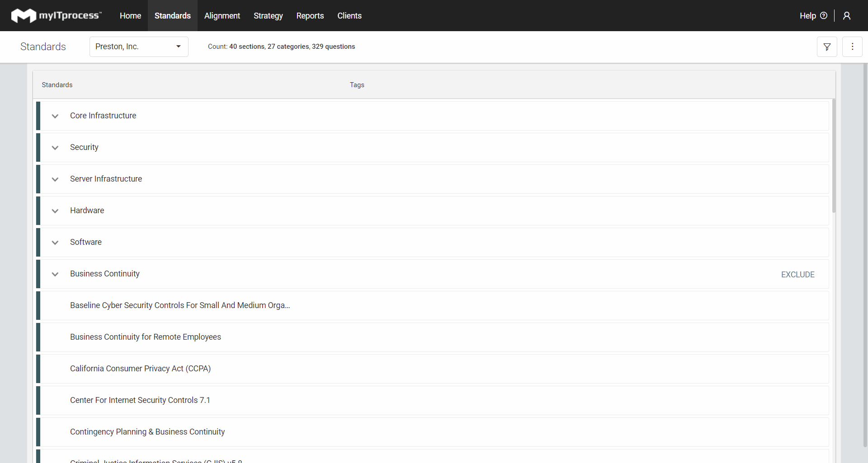
Task: Select the Core Infrastructure row label
Action: 103,116
